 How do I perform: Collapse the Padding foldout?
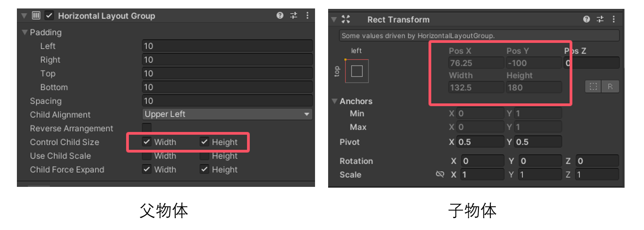point(25,32)
